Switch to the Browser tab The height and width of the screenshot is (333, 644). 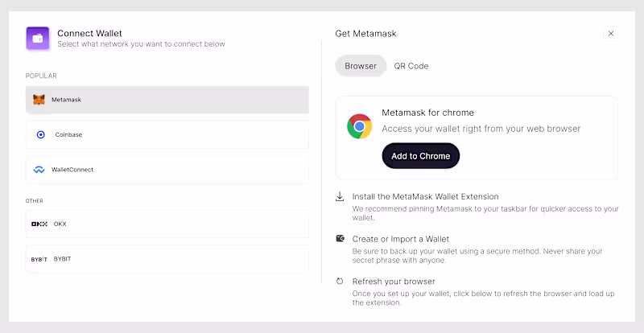[x=361, y=66]
